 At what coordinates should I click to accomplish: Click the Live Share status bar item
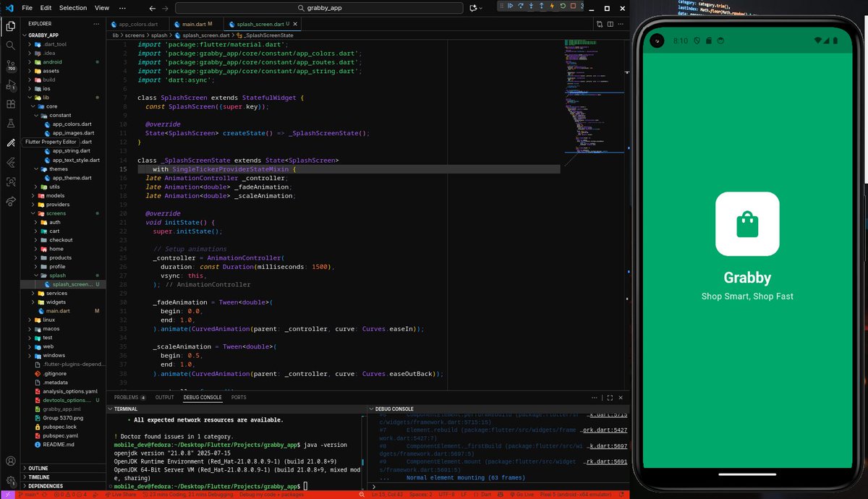click(120, 495)
